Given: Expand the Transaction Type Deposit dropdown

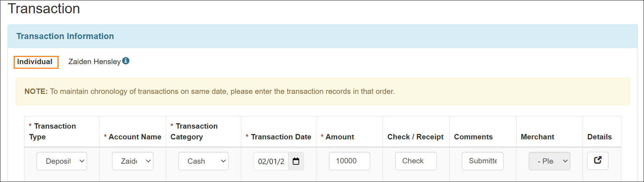Looking at the screenshot, I should pyautogui.click(x=62, y=161).
